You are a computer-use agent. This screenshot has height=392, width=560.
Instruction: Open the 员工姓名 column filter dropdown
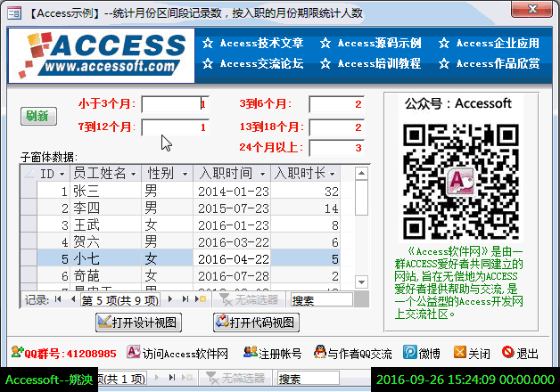click(134, 174)
